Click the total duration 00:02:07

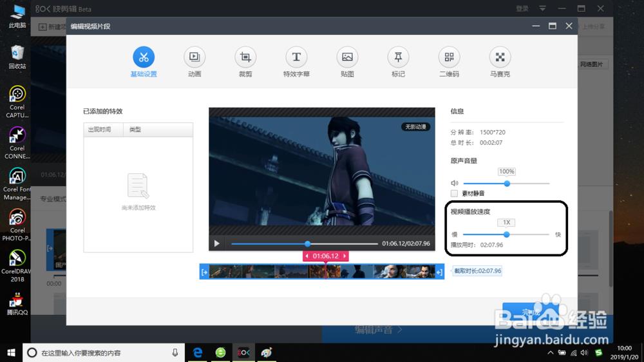point(491,142)
